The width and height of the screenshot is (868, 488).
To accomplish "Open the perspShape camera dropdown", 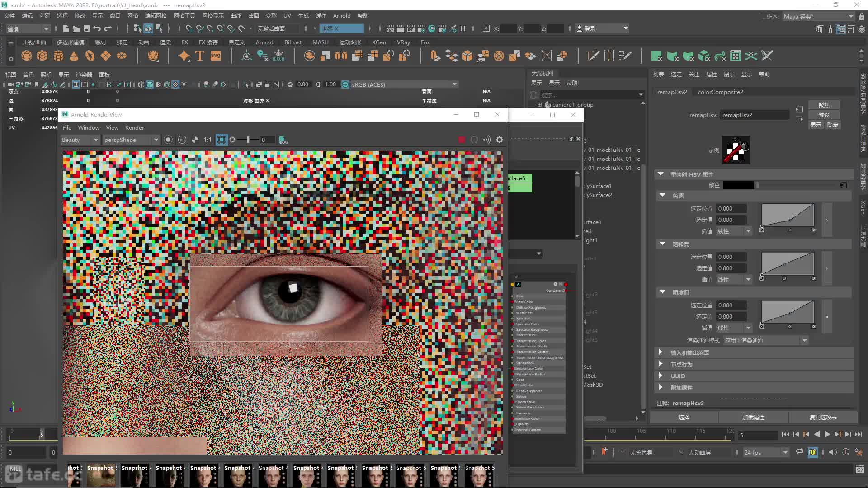I will coord(131,140).
